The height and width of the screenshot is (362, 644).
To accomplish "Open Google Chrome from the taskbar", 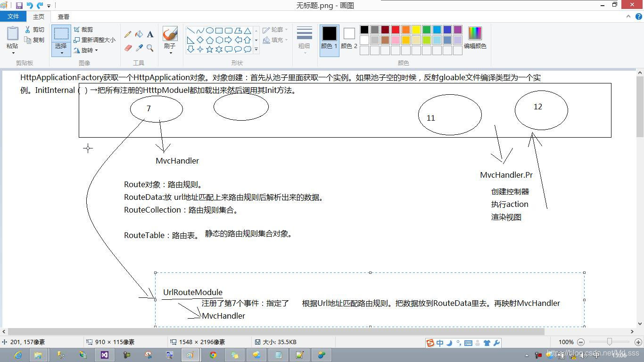I will 213,355.
